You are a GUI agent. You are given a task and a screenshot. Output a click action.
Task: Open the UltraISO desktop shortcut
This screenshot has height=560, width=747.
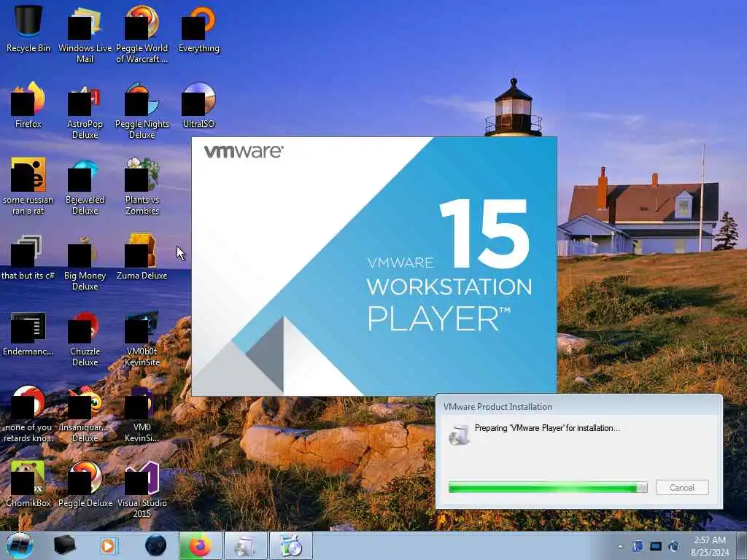pos(198,105)
